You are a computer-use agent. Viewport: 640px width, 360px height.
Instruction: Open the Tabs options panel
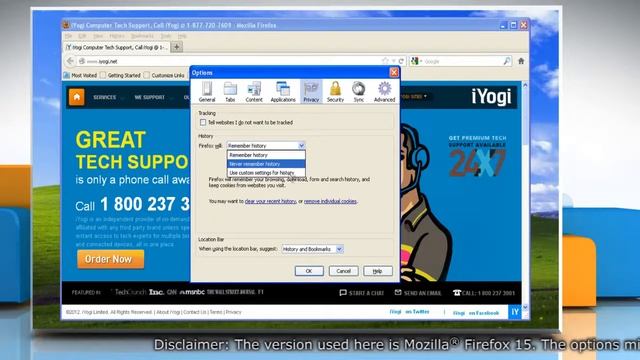[x=230, y=91]
